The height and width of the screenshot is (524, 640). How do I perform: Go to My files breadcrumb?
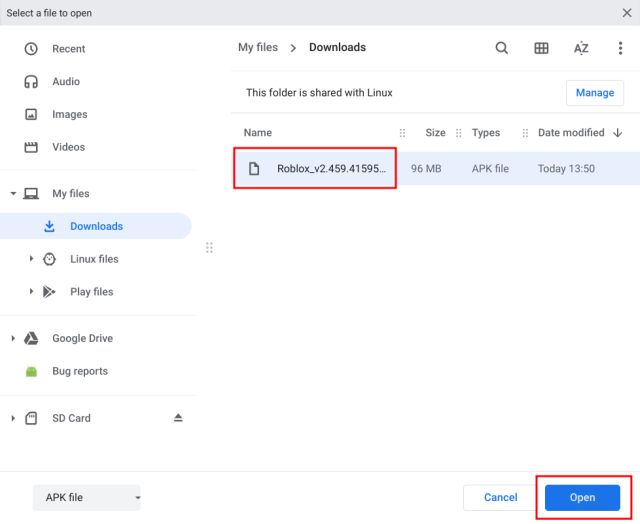[258, 47]
